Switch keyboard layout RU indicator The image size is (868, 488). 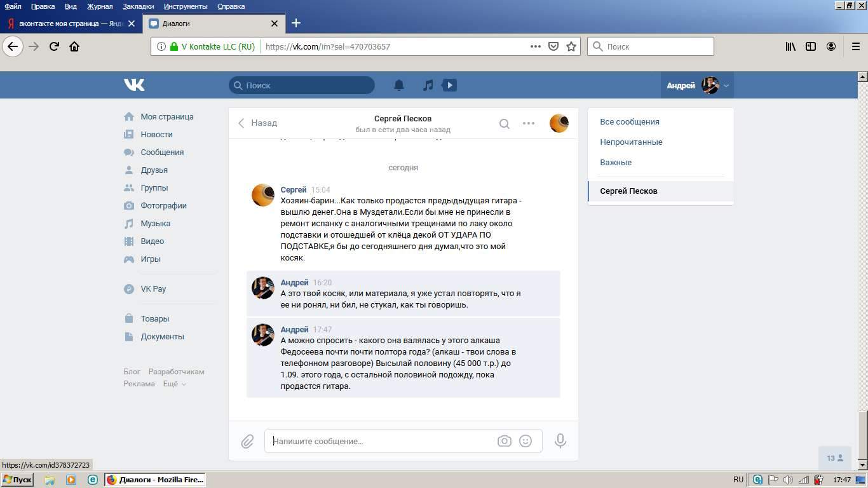click(738, 480)
